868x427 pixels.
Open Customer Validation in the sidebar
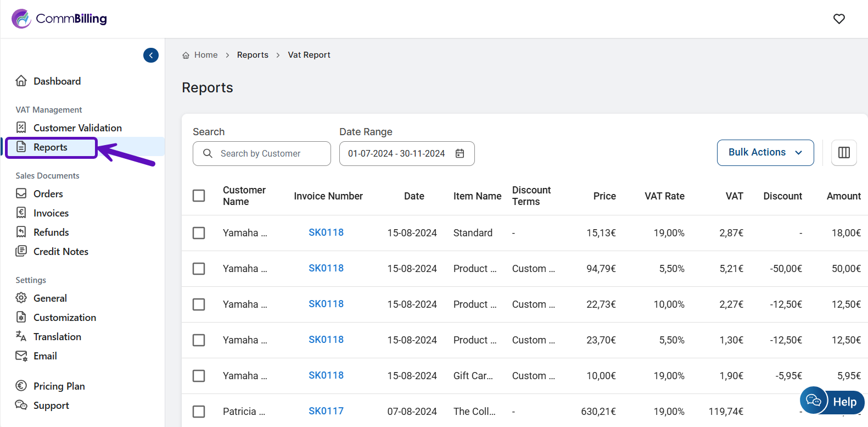click(x=77, y=128)
